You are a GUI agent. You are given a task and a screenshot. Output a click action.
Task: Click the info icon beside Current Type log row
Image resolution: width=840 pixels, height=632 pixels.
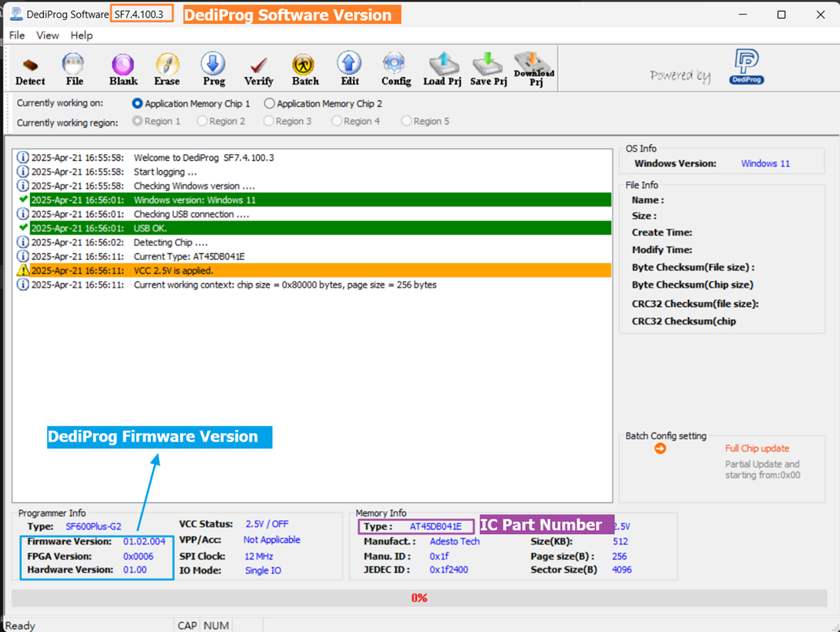click(22, 257)
